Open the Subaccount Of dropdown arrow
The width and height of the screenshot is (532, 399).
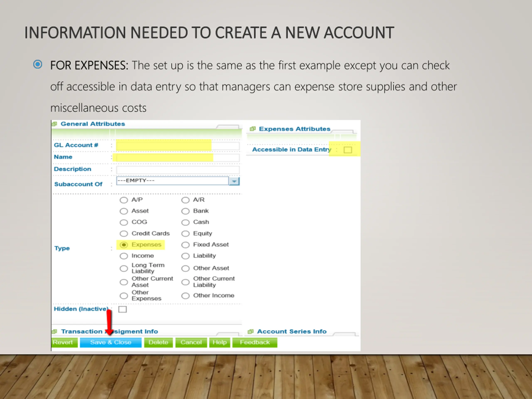[x=234, y=181]
